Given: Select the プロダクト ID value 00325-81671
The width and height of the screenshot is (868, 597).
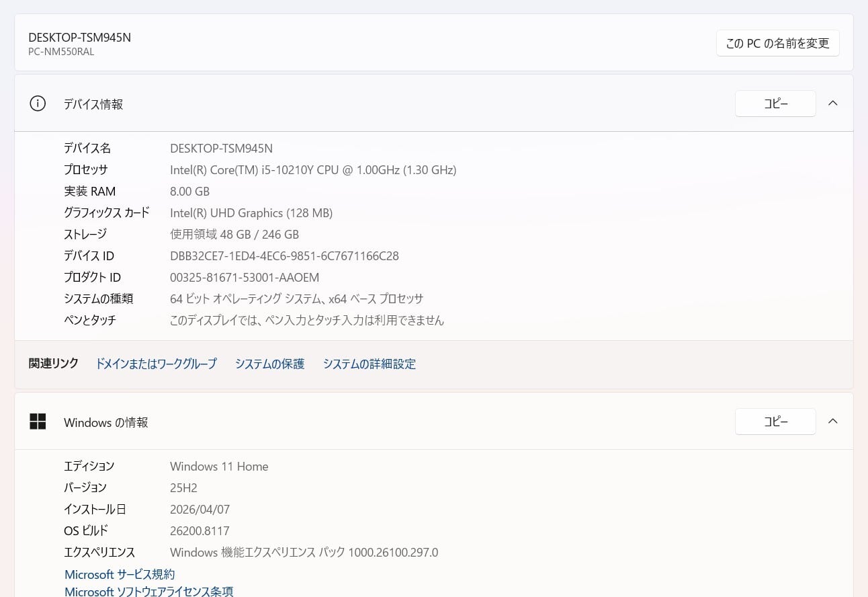Looking at the screenshot, I should [x=245, y=278].
